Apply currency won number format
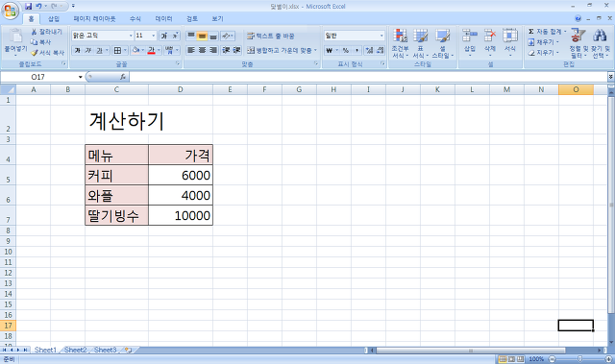615x364 pixels. tap(330, 50)
